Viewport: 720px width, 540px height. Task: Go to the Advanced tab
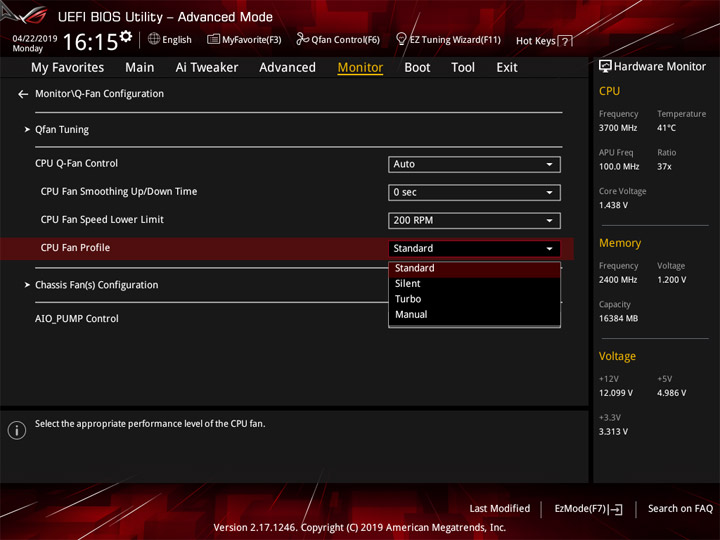pyautogui.click(x=287, y=68)
